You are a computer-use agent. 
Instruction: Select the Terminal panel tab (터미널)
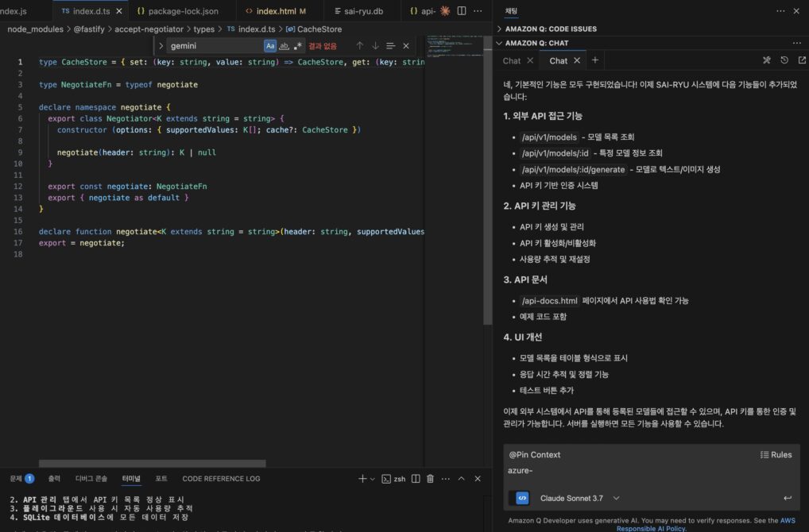coord(131,478)
